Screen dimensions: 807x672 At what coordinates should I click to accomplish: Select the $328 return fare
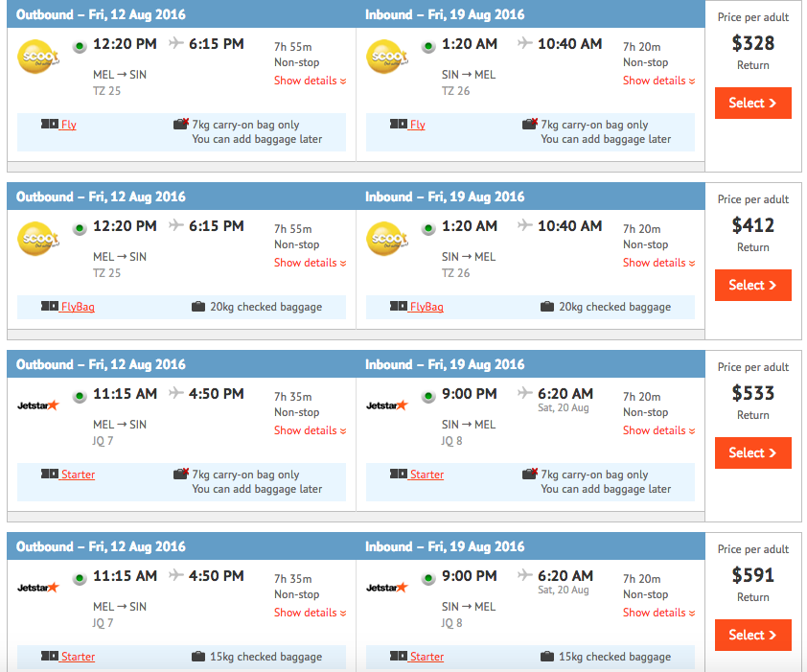(753, 103)
